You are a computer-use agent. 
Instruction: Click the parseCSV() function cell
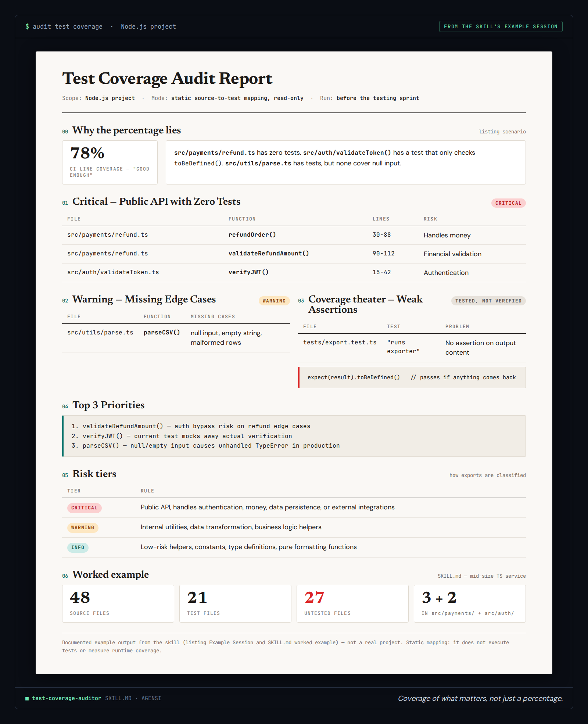pos(162,333)
